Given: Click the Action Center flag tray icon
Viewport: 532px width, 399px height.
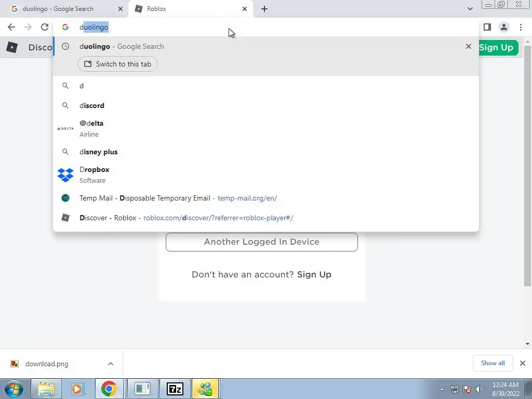Looking at the screenshot, I should [x=467, y=389].
